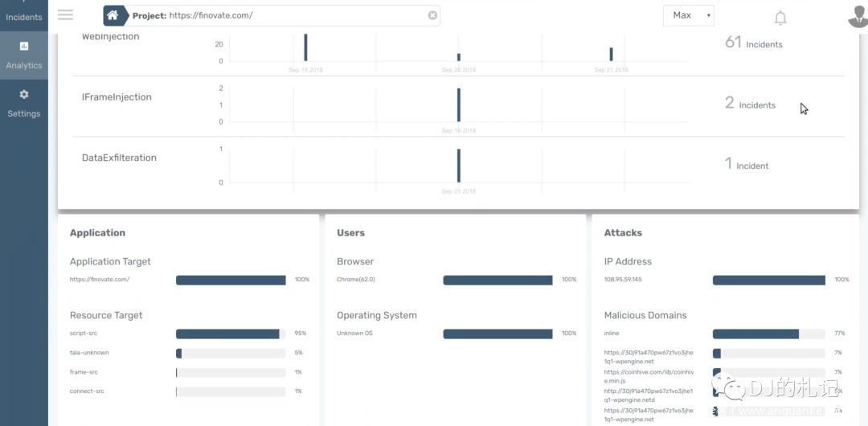
Task: Expand the Max dropdown
Action: coord(688,15)
